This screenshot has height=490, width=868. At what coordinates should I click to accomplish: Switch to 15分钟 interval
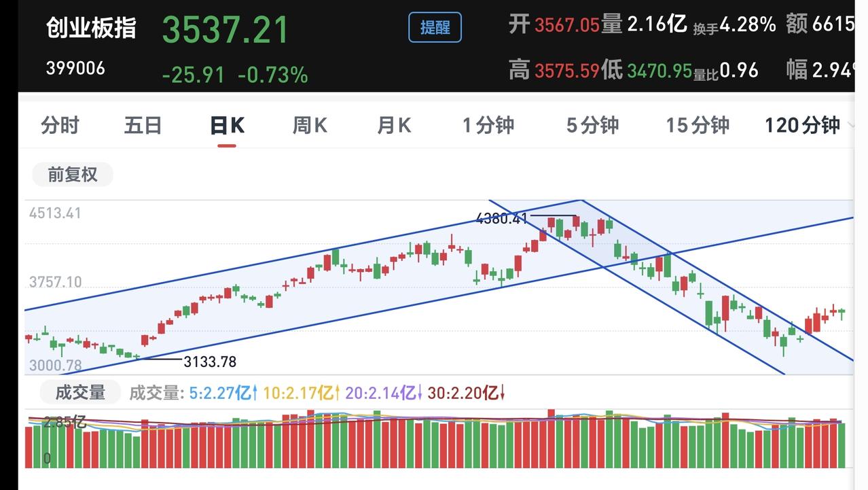click(x=697, y=126)
